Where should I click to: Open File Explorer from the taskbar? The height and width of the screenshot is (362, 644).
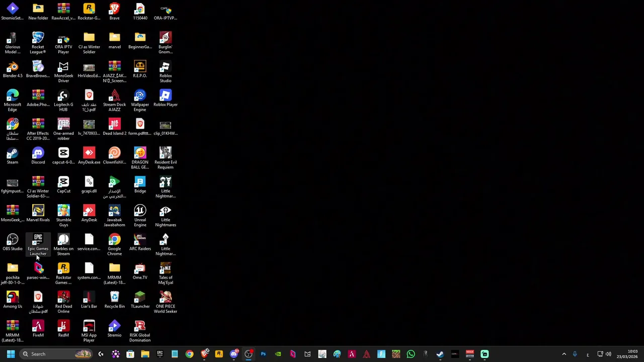(145, 354)
